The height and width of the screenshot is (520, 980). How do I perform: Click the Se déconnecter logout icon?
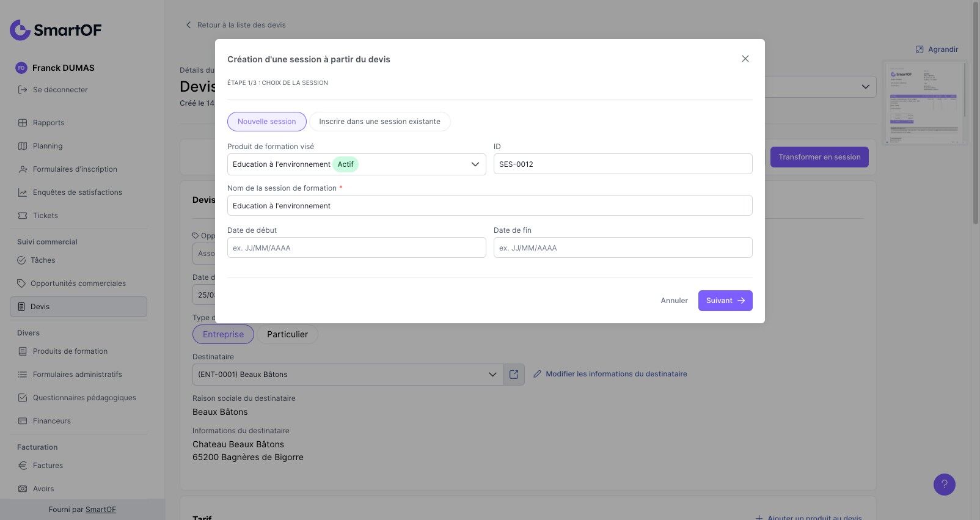coord(23,90)
